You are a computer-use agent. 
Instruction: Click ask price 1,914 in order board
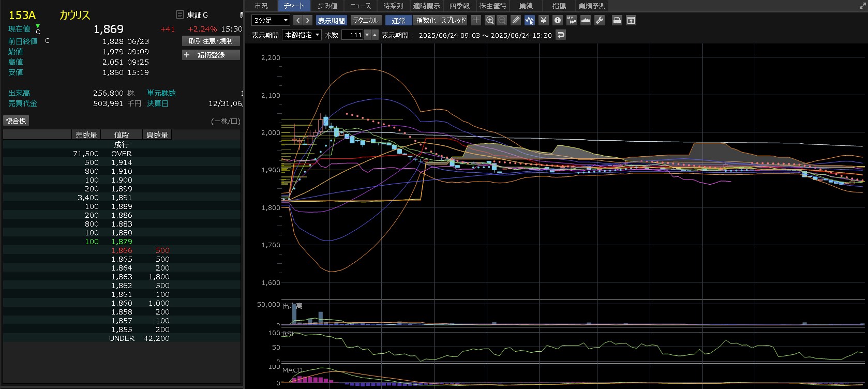122,162
